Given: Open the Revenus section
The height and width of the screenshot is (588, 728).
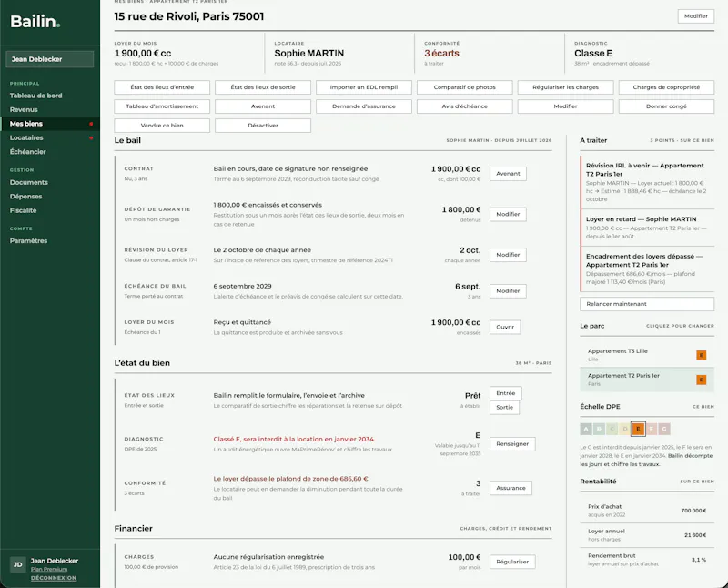Looking at the screenshot, I should tap(24, 109).
